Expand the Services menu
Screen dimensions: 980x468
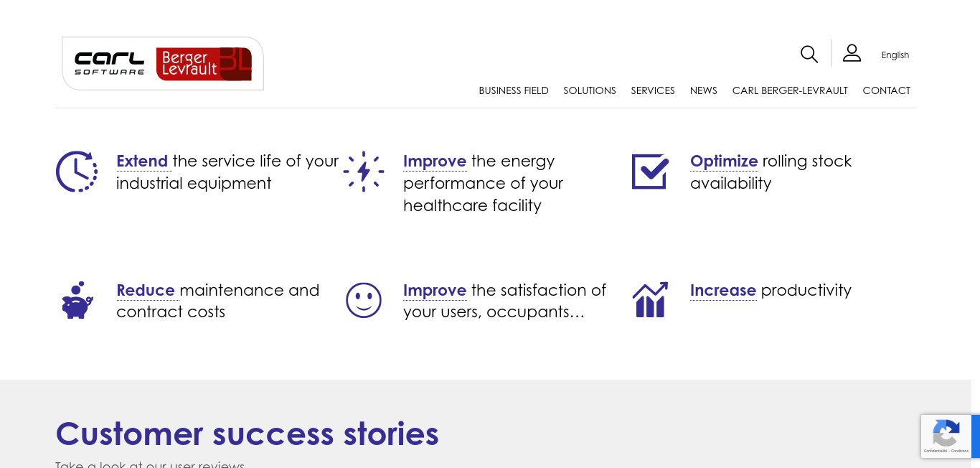(653, 90)
